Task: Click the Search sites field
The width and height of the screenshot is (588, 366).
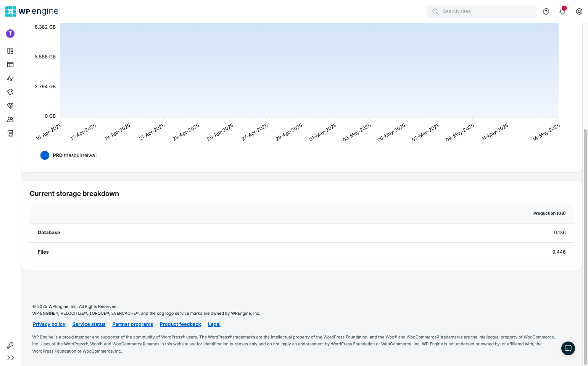Action: point(482,11)
